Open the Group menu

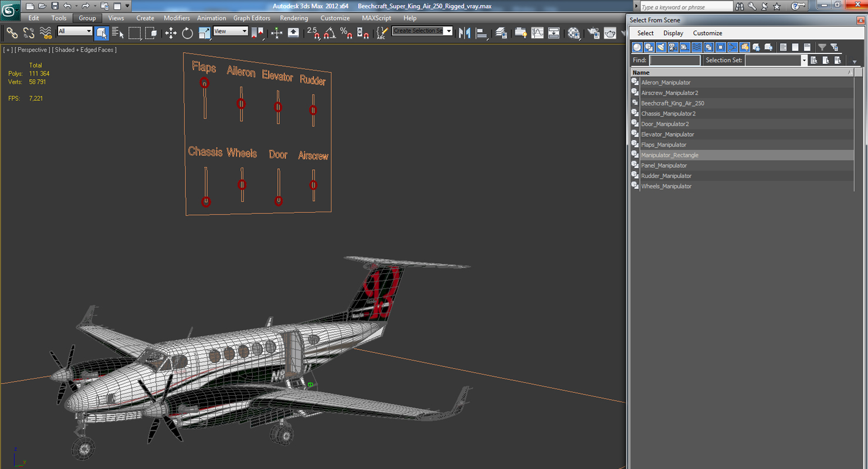click(87, 18)
